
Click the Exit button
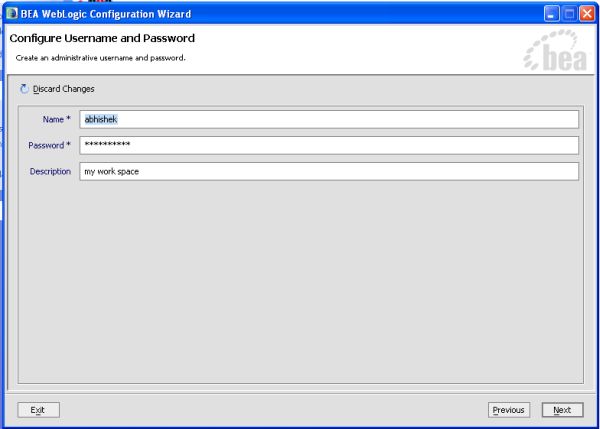(x=38, y=410)
